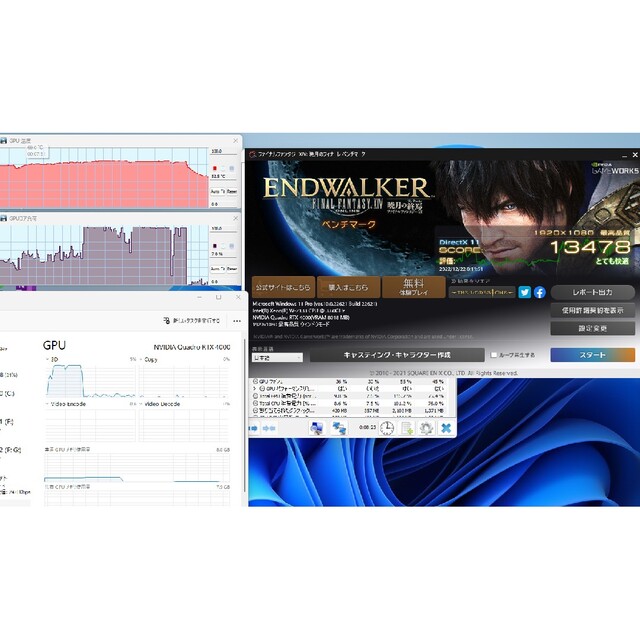Click Reset on GPU core load graph

(x=232, y=269)
